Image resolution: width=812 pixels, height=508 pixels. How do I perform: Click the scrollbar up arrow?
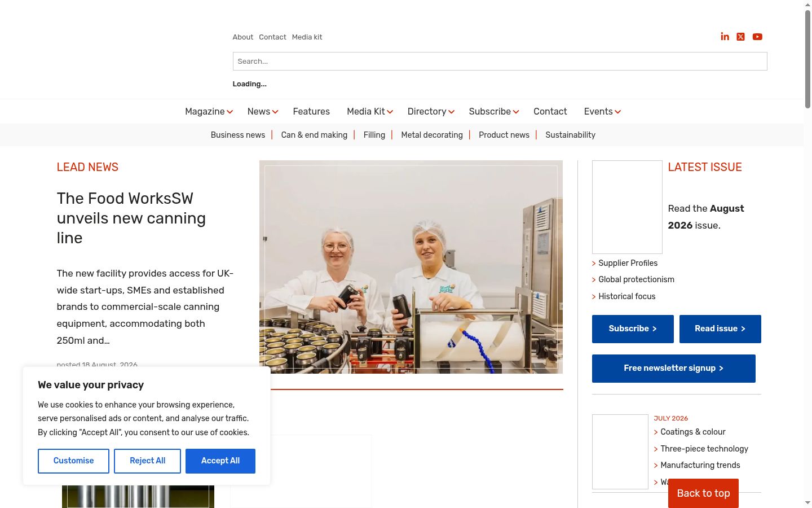(x=807, y=5)
